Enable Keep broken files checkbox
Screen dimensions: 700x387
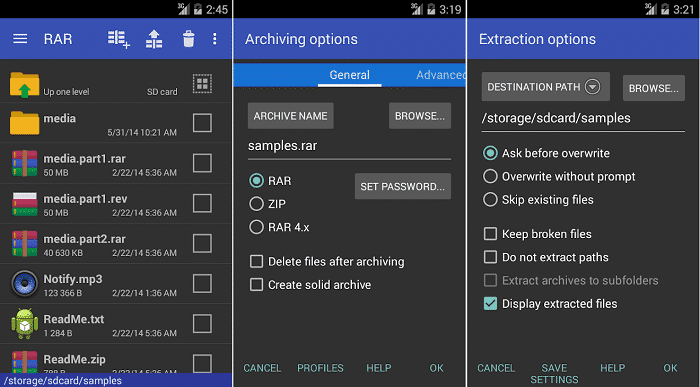(x=490, y=233)
